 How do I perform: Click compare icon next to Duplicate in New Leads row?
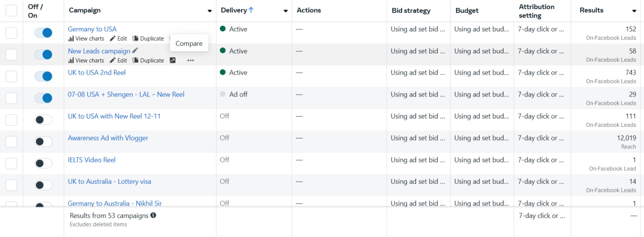(173, 60)
